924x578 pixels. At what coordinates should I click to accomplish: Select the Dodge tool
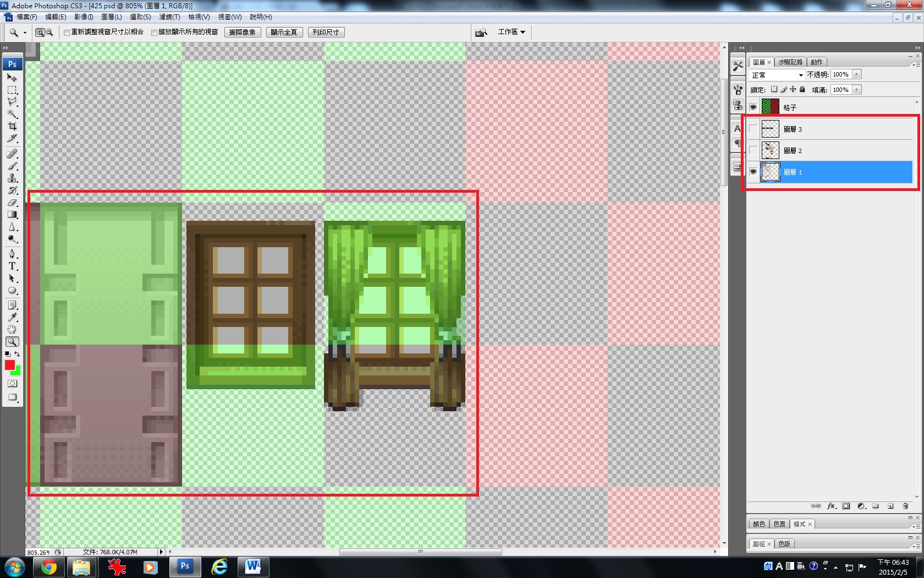(12, 238)
